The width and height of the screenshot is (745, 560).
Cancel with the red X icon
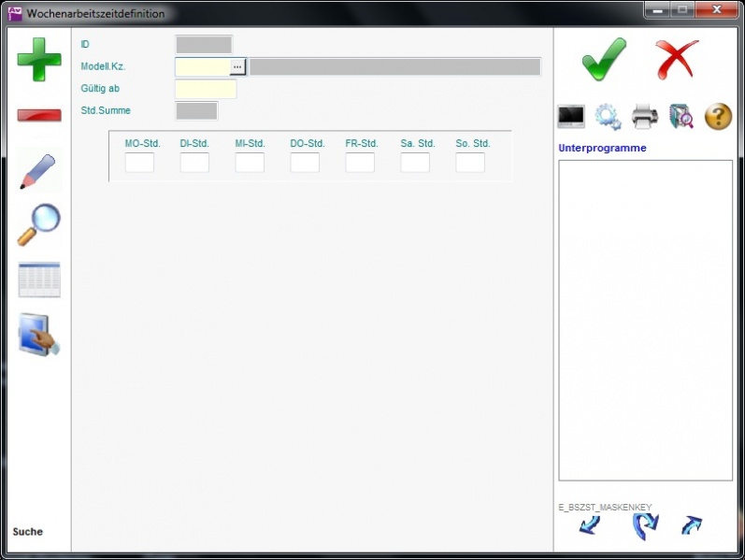(x=677, y=60)
